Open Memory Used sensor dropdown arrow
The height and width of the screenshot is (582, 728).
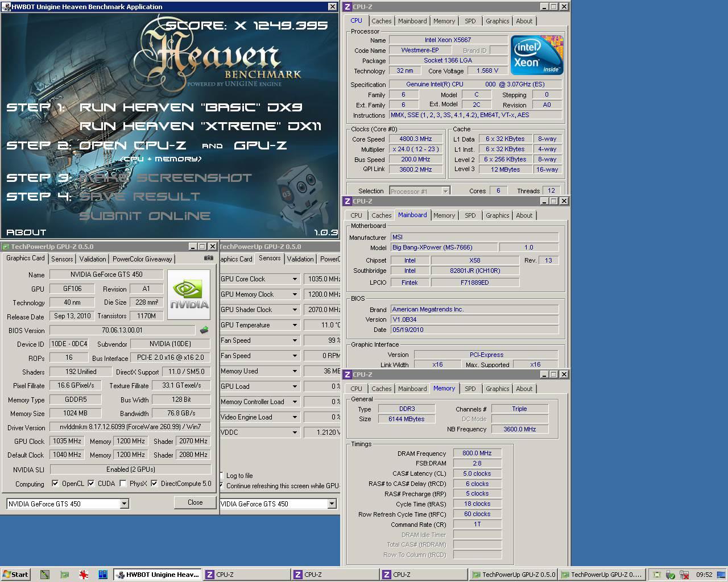click(x=295, y=371)
